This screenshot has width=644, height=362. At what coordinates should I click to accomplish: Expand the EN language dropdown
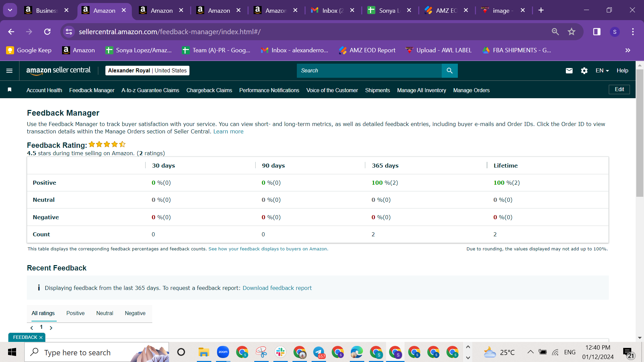[602, 71]
